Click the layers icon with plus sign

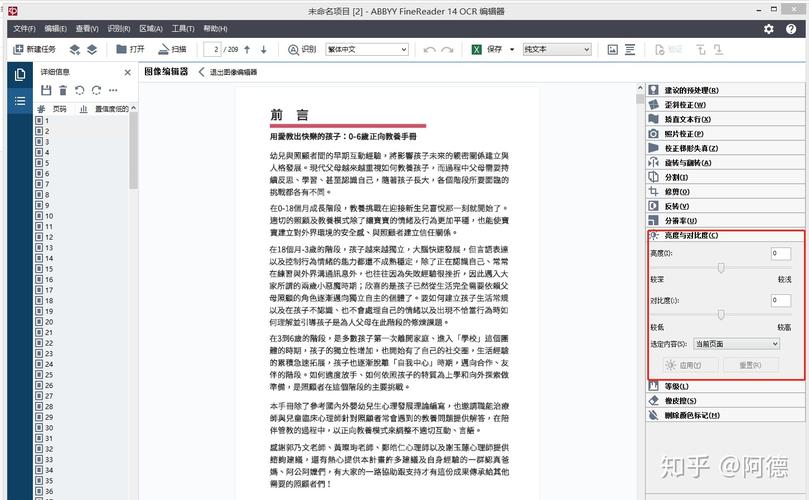coord(75,50)
